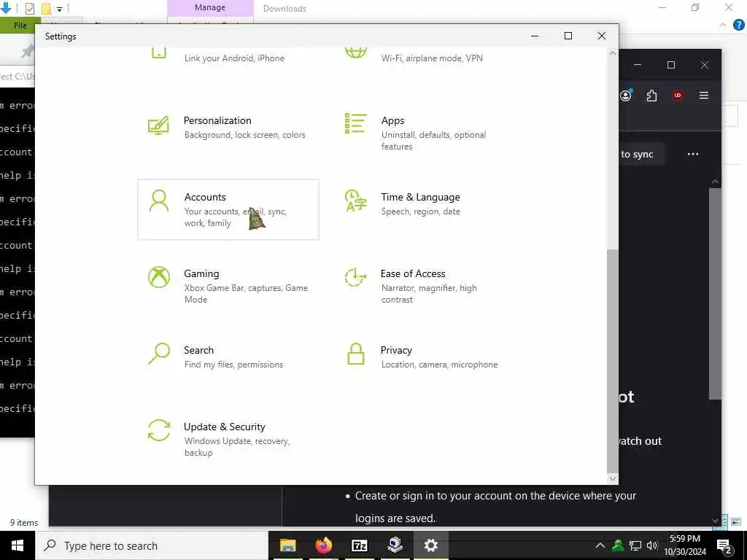This screenshot has height=560, width=747.
Task: Click Settings scrollbar down arrow
Action: coord(613,478)
